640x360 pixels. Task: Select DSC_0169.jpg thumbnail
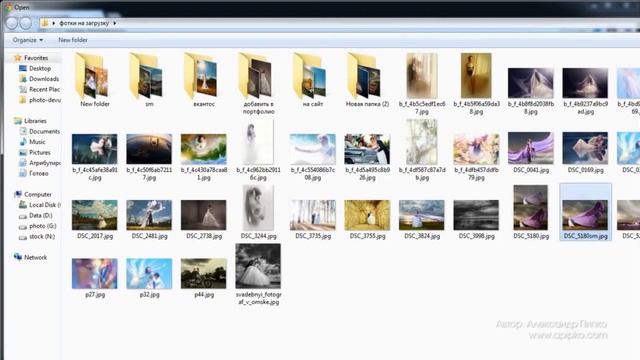[x=585, y=149]
